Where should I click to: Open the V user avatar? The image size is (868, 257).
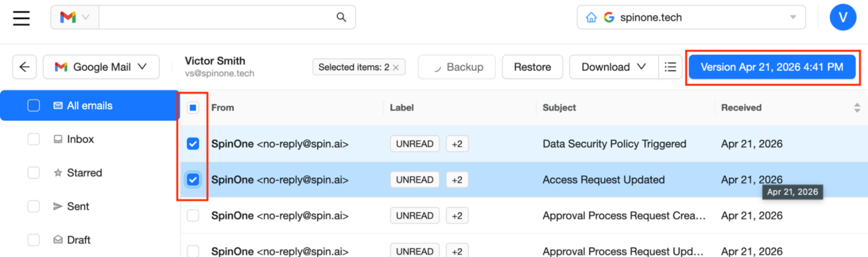[x=843, y=17]
